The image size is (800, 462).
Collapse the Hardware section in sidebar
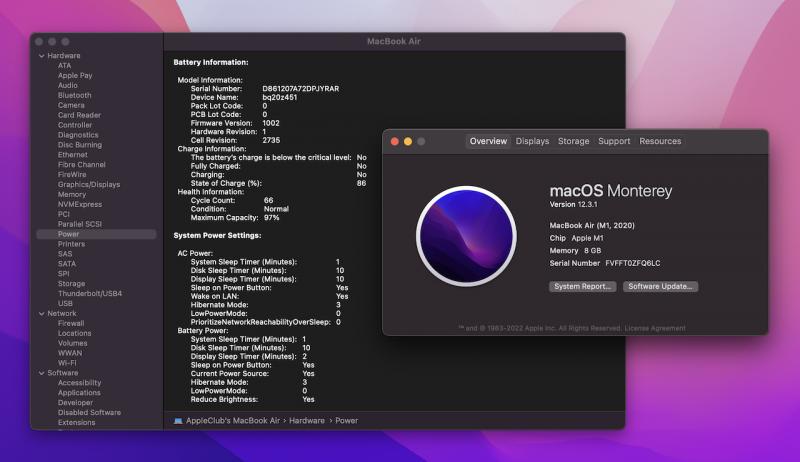coord(41,56)
